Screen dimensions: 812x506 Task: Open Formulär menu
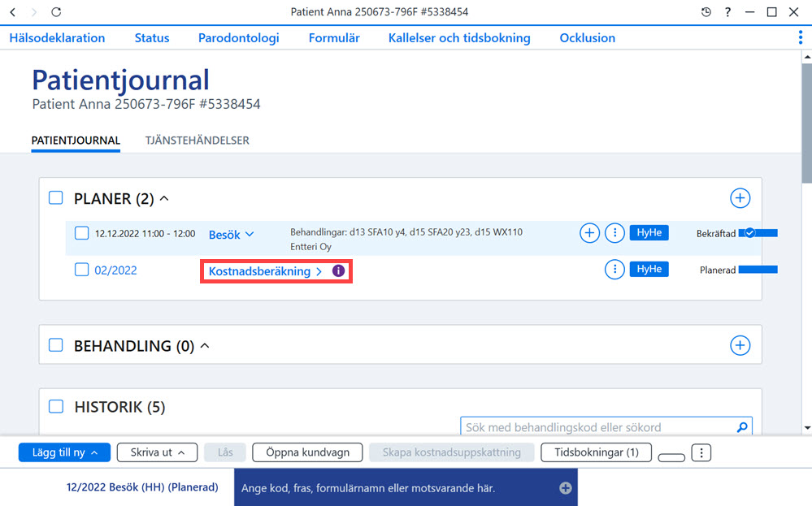(x=334, y=38)
